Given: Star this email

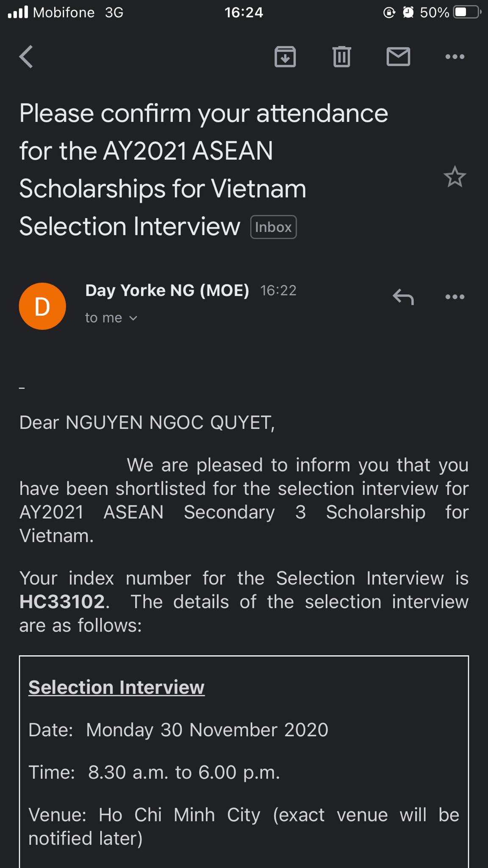Looking at the screenshot, I should point(455,177).
